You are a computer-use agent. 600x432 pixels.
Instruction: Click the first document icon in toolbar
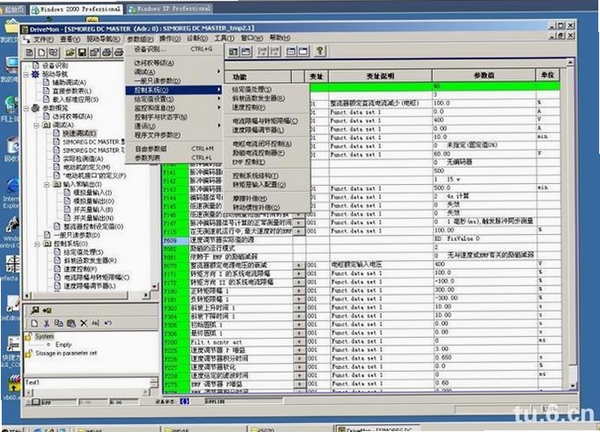click(30, 52)
